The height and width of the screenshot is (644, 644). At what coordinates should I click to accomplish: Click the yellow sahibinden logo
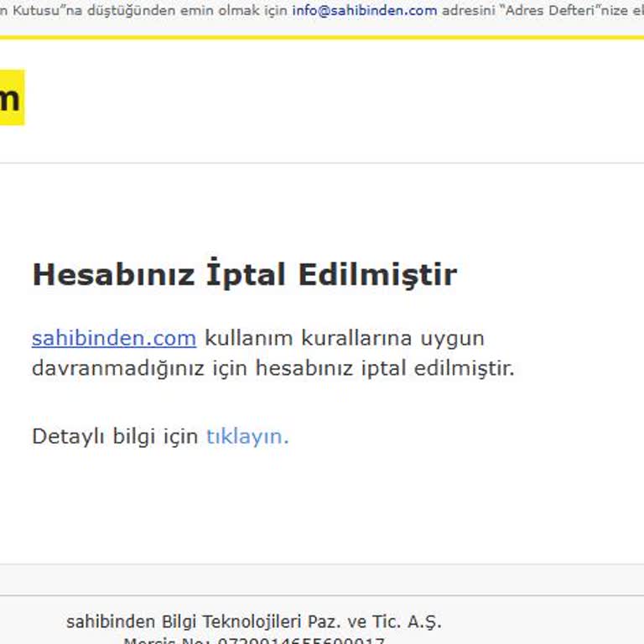[x=12, y=97]
